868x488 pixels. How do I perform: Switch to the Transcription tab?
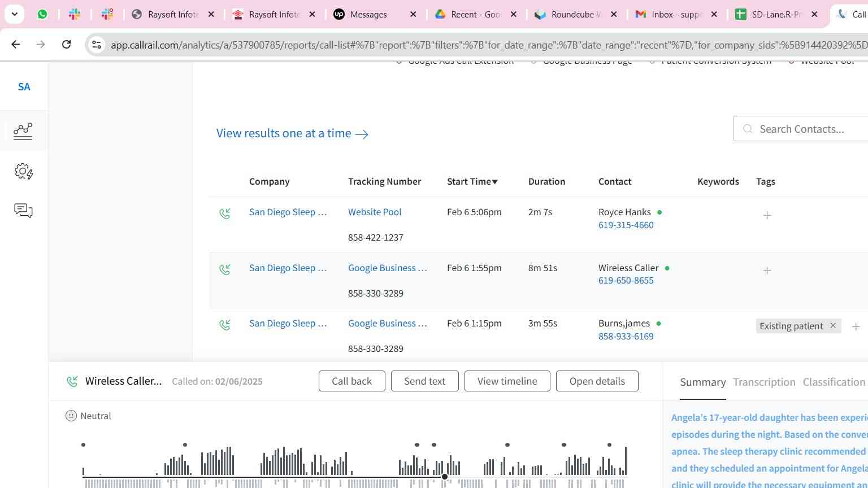[764, 382]
